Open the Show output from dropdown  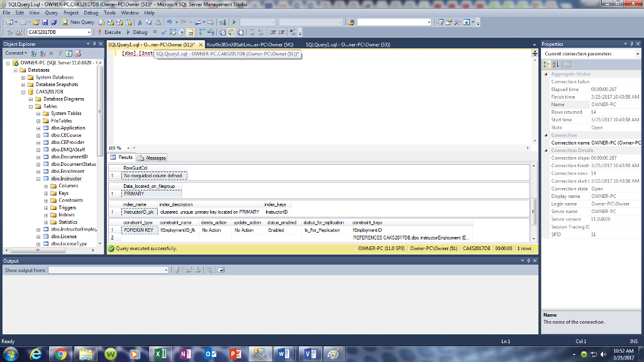(x=167, y=270)
